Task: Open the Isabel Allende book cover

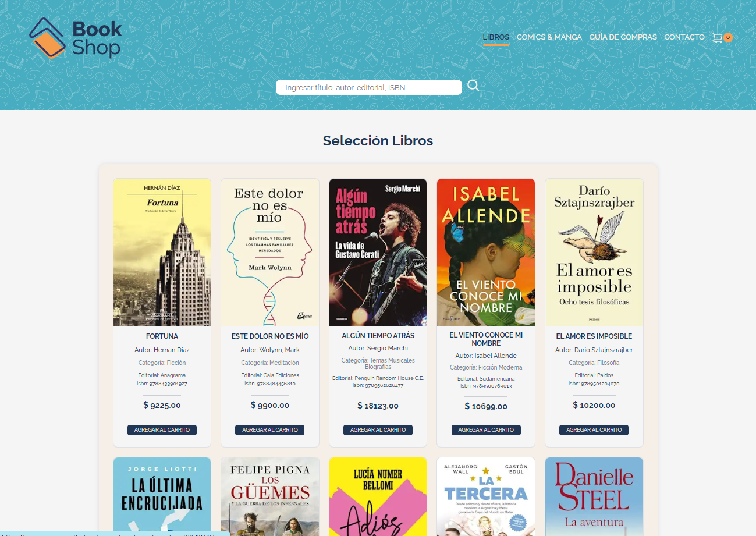Action: (486, 253)
